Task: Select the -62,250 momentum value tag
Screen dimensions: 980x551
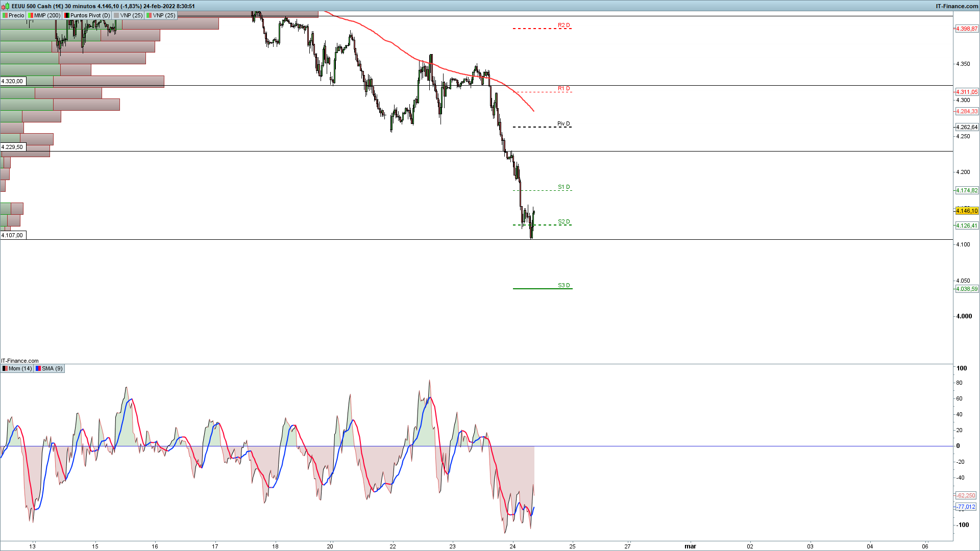Action: point(966,495)
